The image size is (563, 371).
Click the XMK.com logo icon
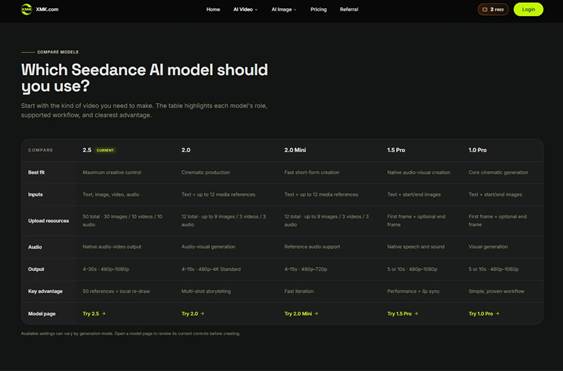pyautogui.click(x=27, y=9)
